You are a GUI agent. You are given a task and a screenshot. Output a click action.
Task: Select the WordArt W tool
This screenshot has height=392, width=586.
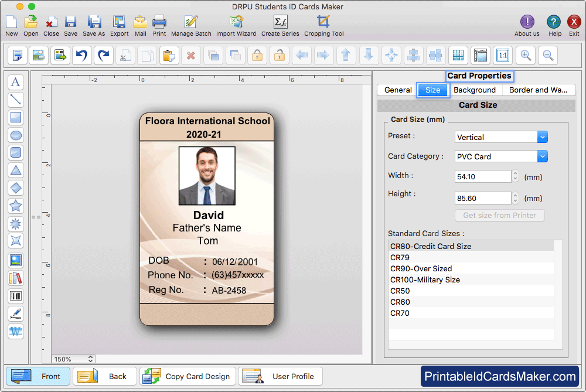coord(16,332)
